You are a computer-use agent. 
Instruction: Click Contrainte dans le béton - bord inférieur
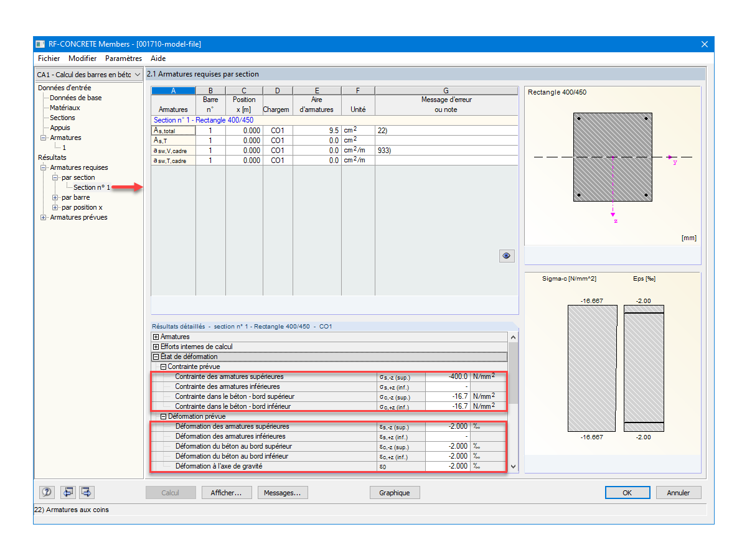coord(329,406)
